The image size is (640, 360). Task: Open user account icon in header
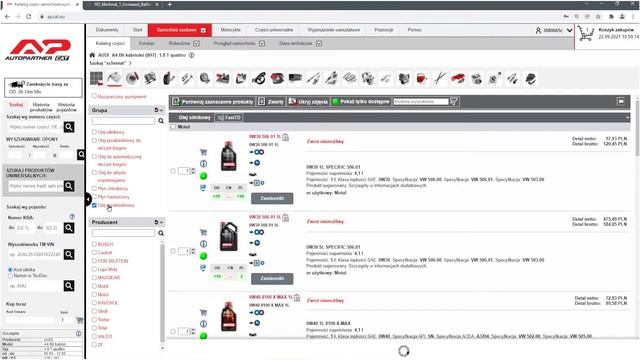538,30
